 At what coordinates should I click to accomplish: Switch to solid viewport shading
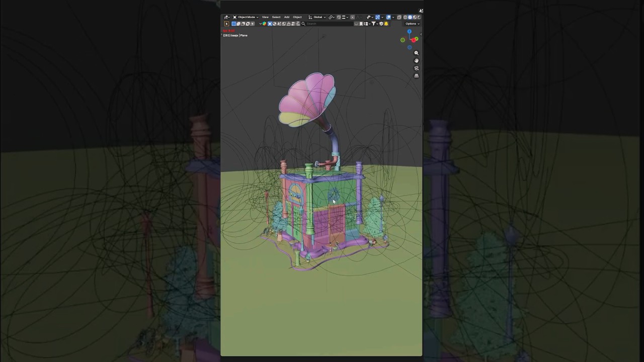(410, 17)
